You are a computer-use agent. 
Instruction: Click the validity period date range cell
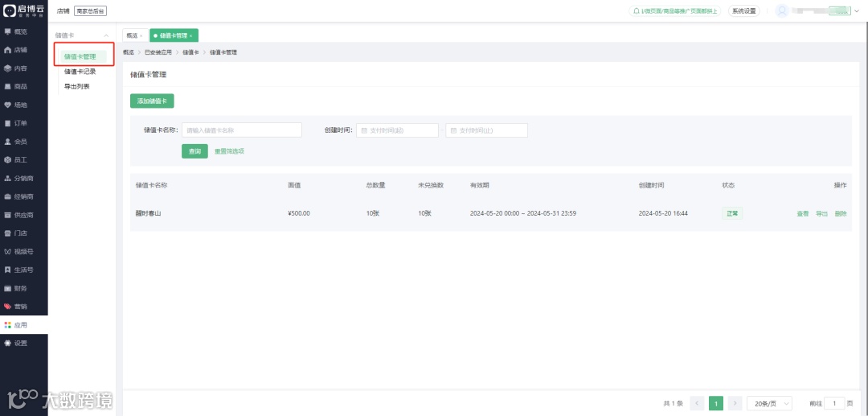point(523,214)
